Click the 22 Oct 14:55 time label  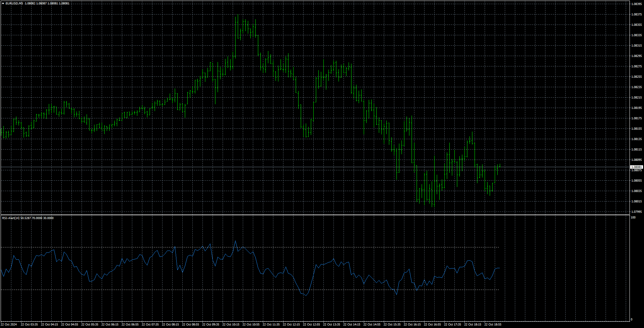pos(372,325)
